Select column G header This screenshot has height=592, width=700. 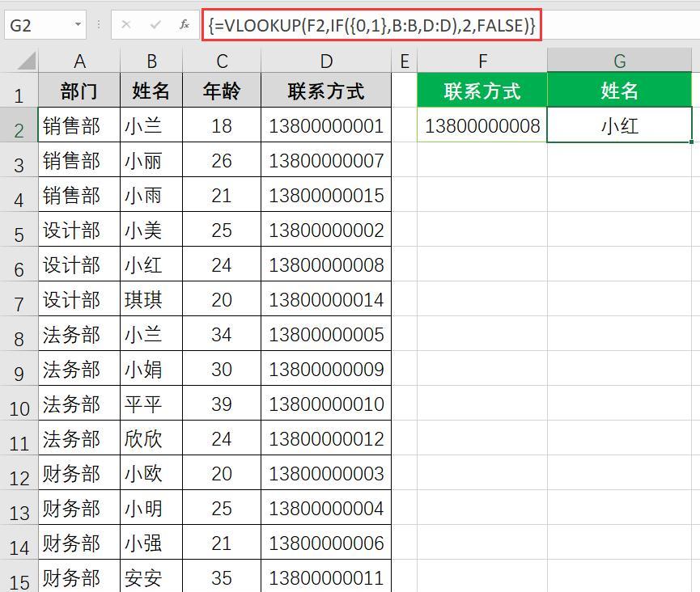[619, 61]
